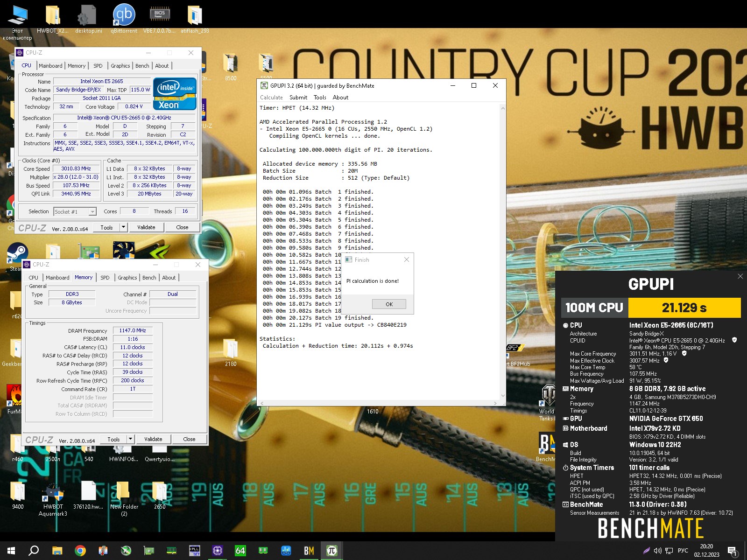Screen dimensions: 747x560
Task: Open the Tools dropdown arrow in top CPU-Z
Action: click(123, 227)
